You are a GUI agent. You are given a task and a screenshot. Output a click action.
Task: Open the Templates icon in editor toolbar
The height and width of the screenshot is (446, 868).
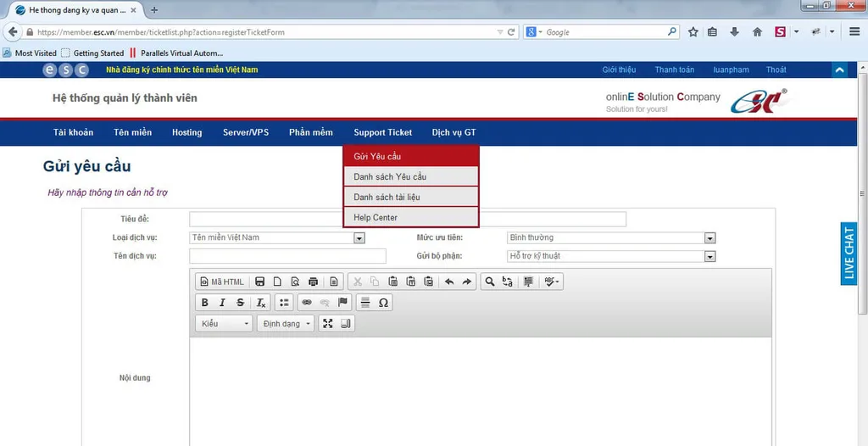pos(334,282)
